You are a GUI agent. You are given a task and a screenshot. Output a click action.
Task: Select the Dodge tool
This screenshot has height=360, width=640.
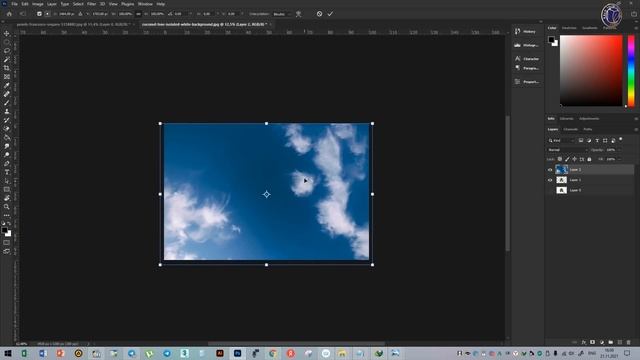tap(7, 155)
